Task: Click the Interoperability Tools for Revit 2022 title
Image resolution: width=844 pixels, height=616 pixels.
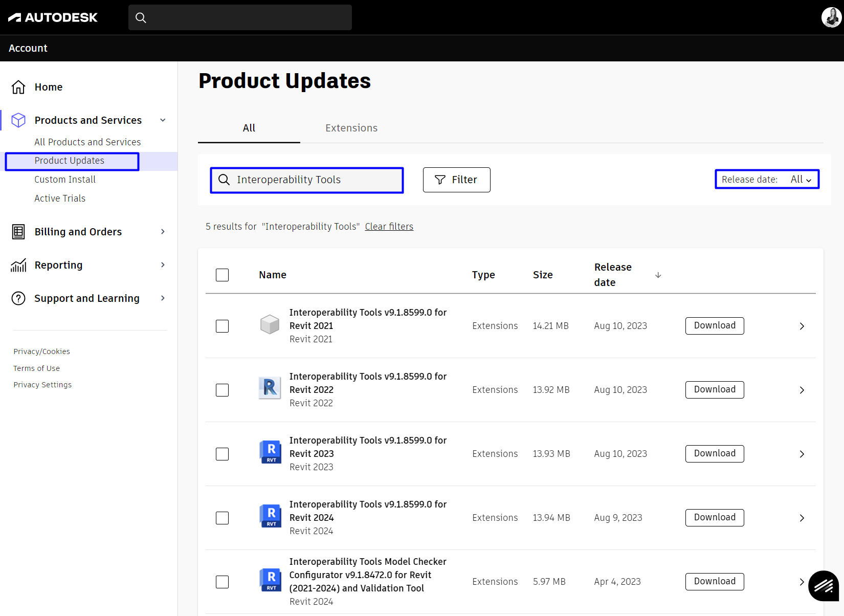Action: click(368, 383)
